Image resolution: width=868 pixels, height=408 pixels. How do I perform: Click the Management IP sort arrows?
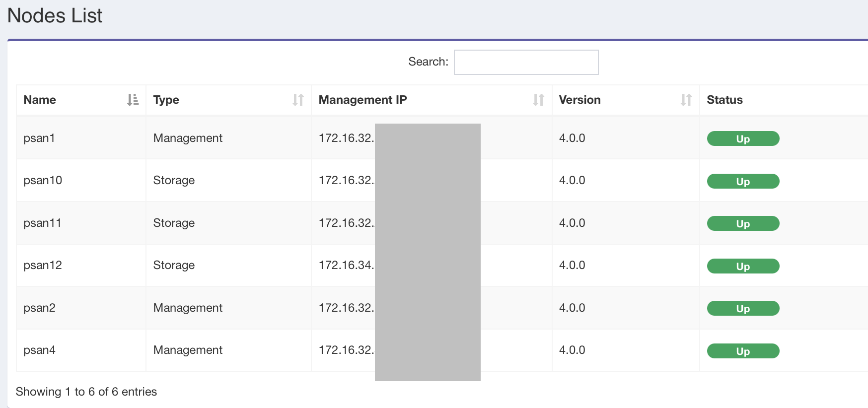point(538,100)
